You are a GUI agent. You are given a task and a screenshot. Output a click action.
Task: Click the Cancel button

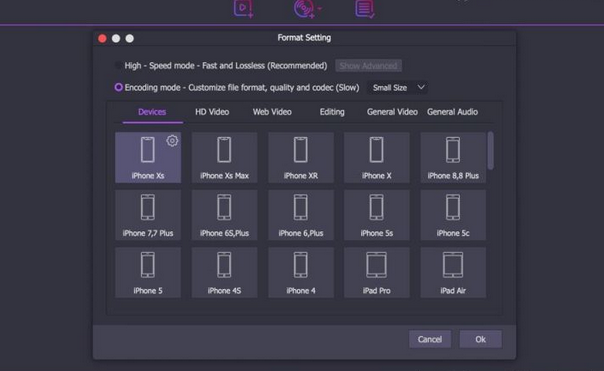(x=430, y=339)
